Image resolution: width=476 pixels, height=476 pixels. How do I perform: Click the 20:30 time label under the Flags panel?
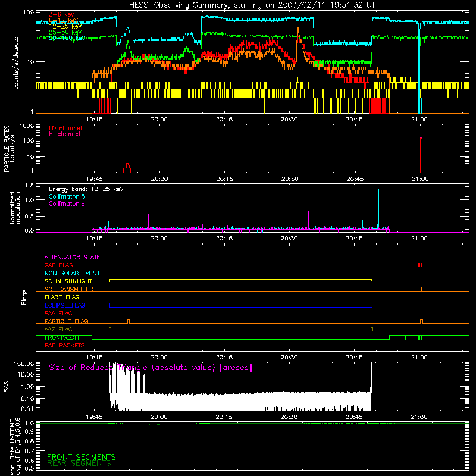coord(289,358)
